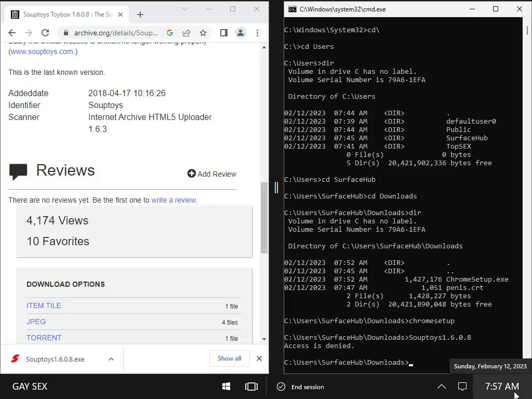Expand Souptoys1.6.0.8.exe download options chevron
The image size is (532, 399).
[111, 359]
